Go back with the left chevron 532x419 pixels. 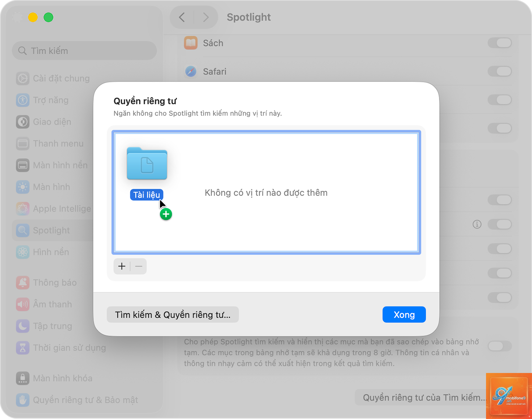tap(182, 17)
